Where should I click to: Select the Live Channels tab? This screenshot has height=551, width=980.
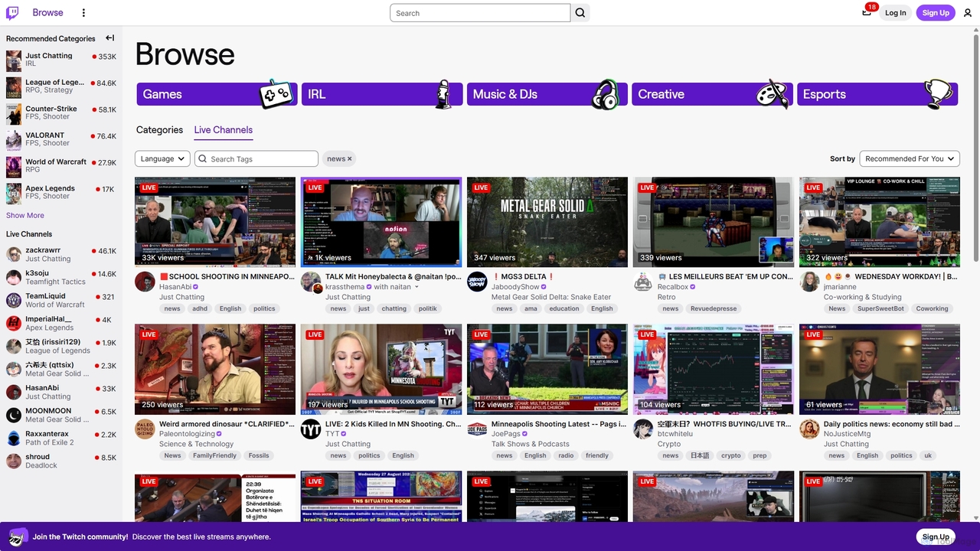(x=223, y=129)
